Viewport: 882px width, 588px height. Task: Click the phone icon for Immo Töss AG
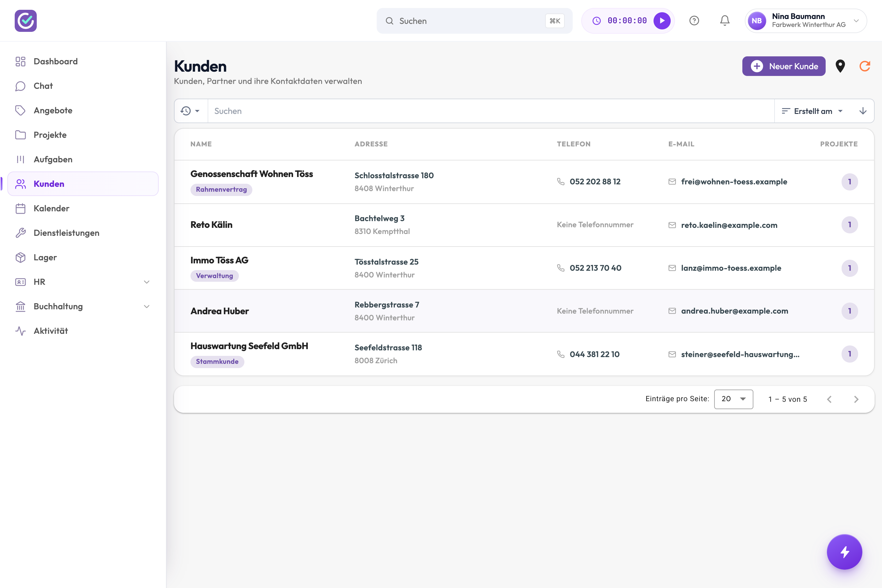pos(561,268)
